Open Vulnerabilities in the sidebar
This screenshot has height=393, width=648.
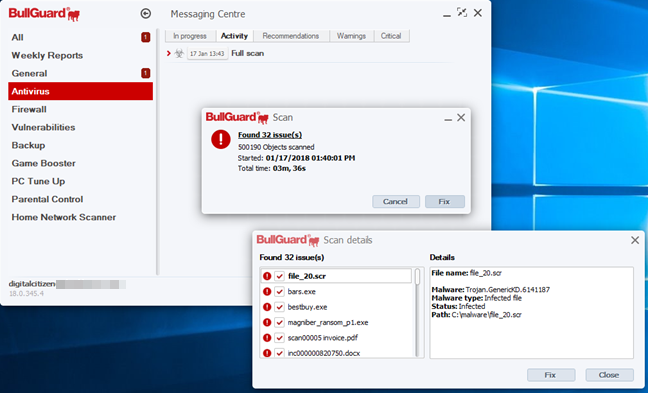[x=81, y=127]
